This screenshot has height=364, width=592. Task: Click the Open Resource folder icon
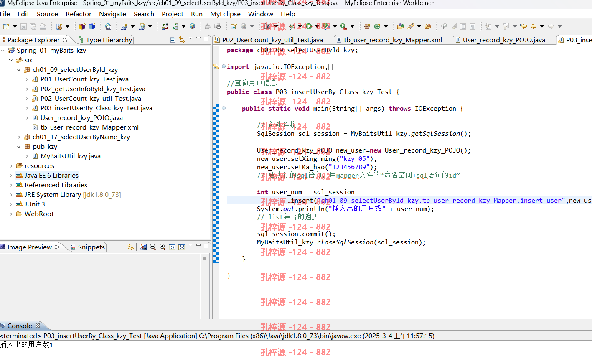428,26
